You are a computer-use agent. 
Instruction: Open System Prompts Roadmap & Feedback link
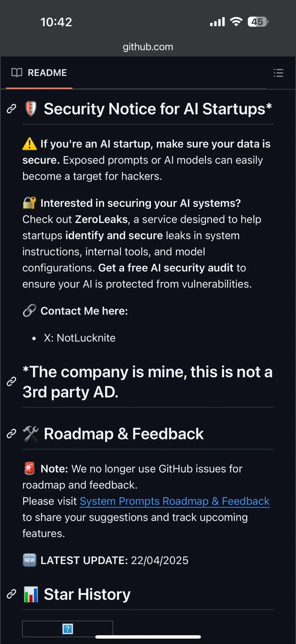point(174,501)
